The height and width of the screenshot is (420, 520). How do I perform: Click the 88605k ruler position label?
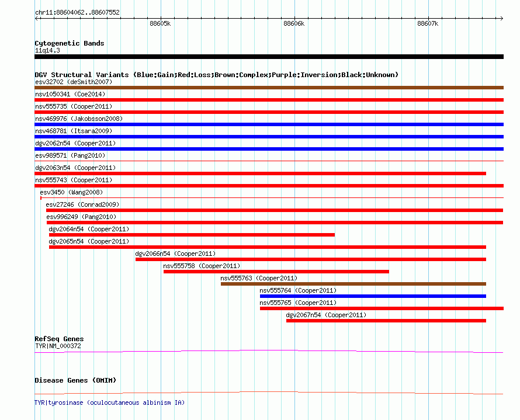[160, 23]
